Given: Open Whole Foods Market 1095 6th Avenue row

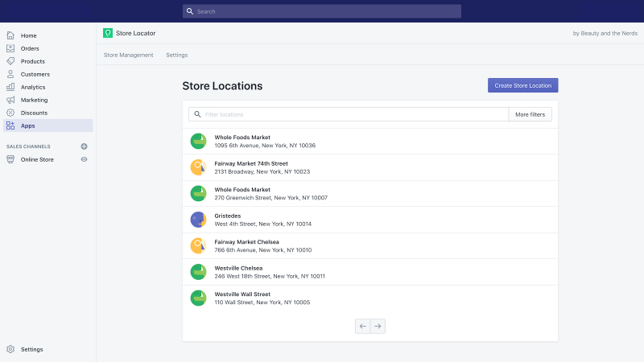Looking at the screenshot, I should pos(370,142).
